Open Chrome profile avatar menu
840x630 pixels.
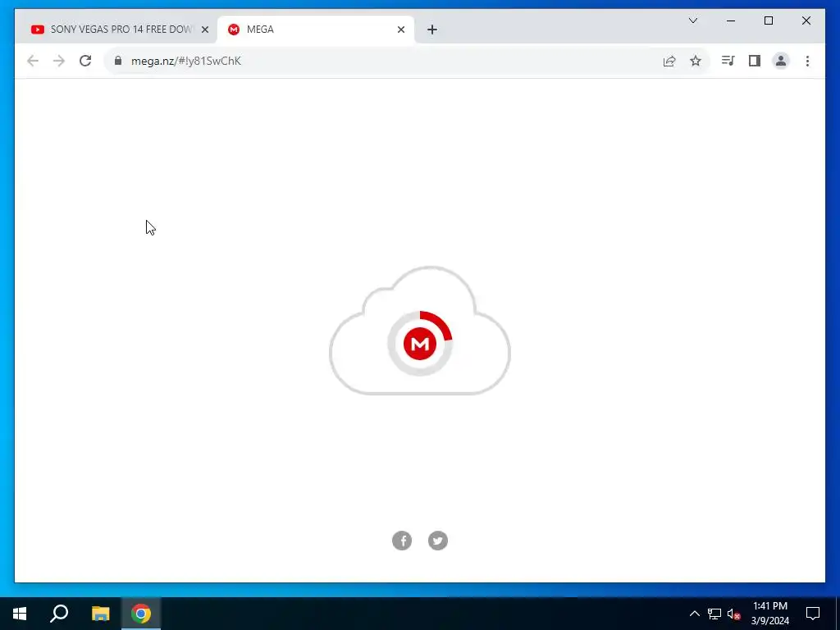coord(781,61)
